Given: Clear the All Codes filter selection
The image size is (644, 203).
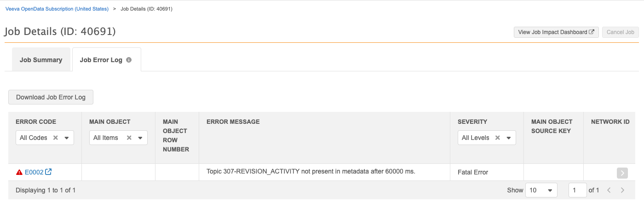Looking at the screenshot, I should [55, 138].
